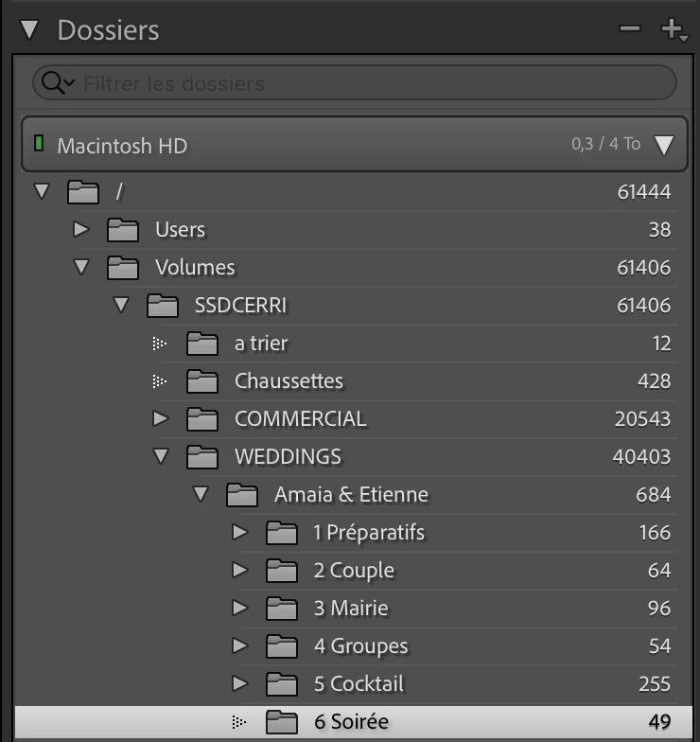Click the 4 Groupes folder icon

282,645
